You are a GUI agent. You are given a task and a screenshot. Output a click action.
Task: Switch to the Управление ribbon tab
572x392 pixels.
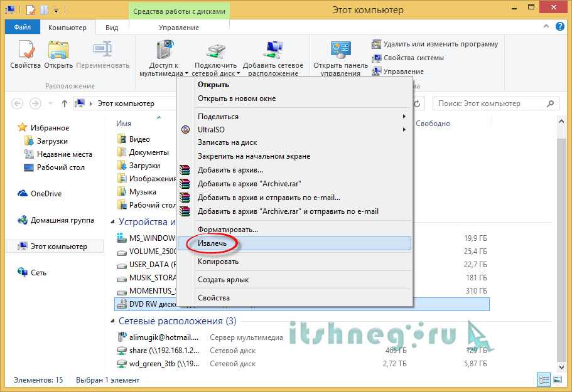(179, 28)
